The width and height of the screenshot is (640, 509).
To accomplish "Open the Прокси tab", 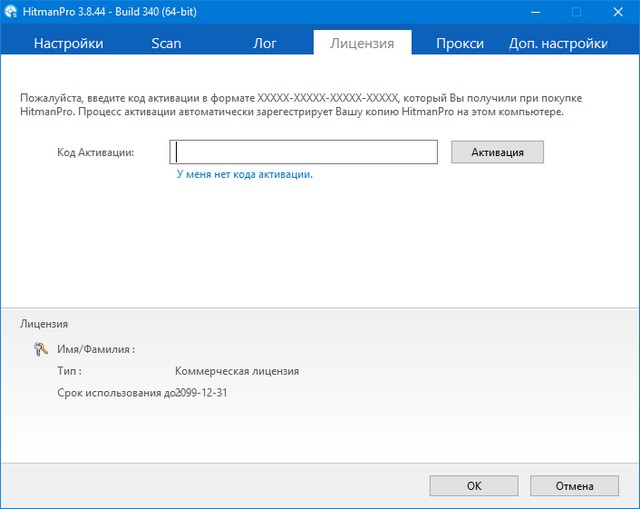I will (x=460, y=43).
